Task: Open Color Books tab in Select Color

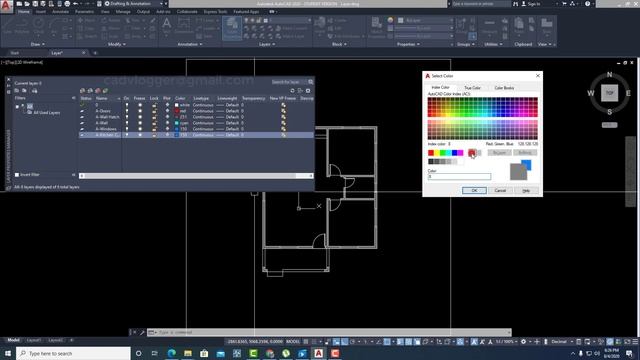Action: (504, 88)
